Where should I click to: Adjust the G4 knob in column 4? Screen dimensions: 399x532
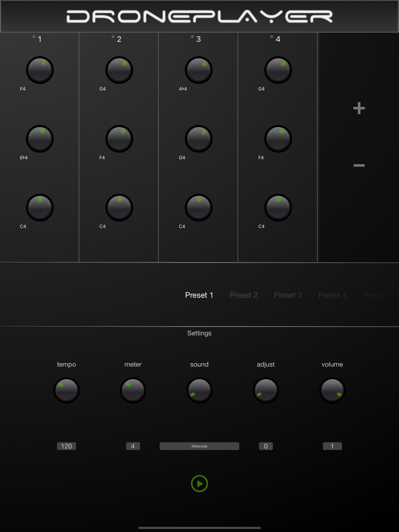(278, 70)
